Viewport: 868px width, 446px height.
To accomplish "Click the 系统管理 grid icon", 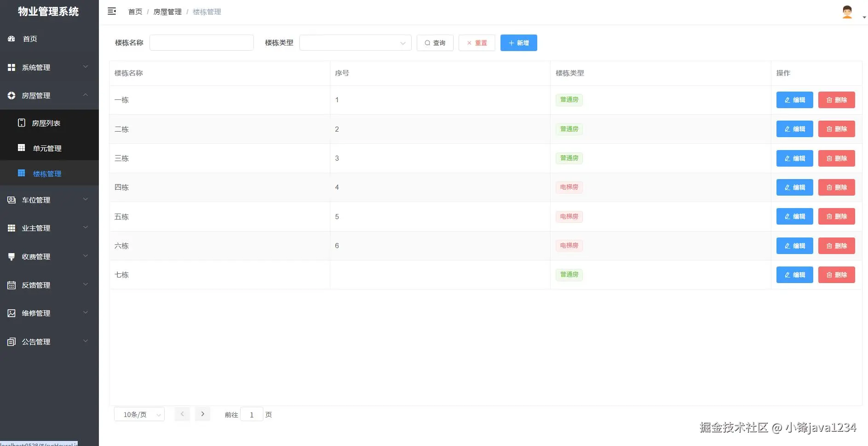I will point(11,67).
